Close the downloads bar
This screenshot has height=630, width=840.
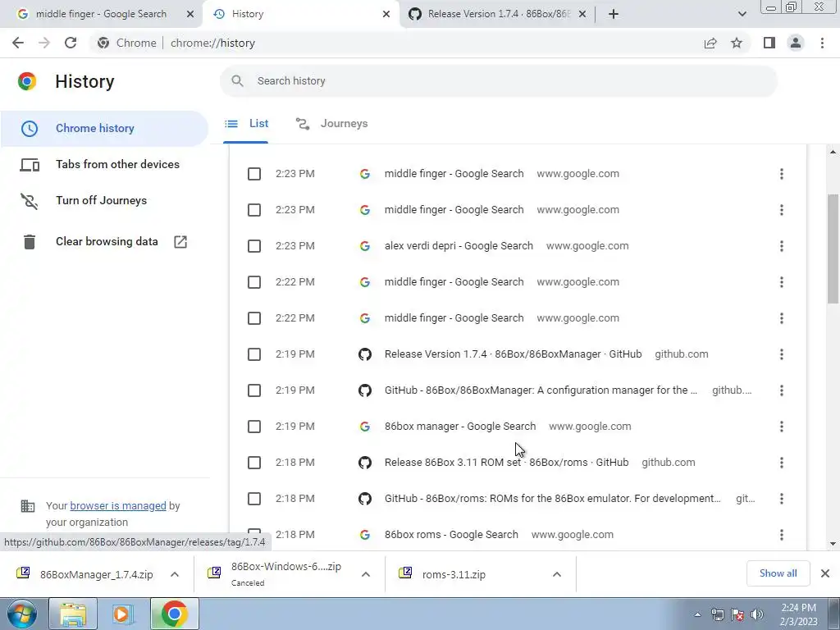pyautogui.click(x=825, y=573)
